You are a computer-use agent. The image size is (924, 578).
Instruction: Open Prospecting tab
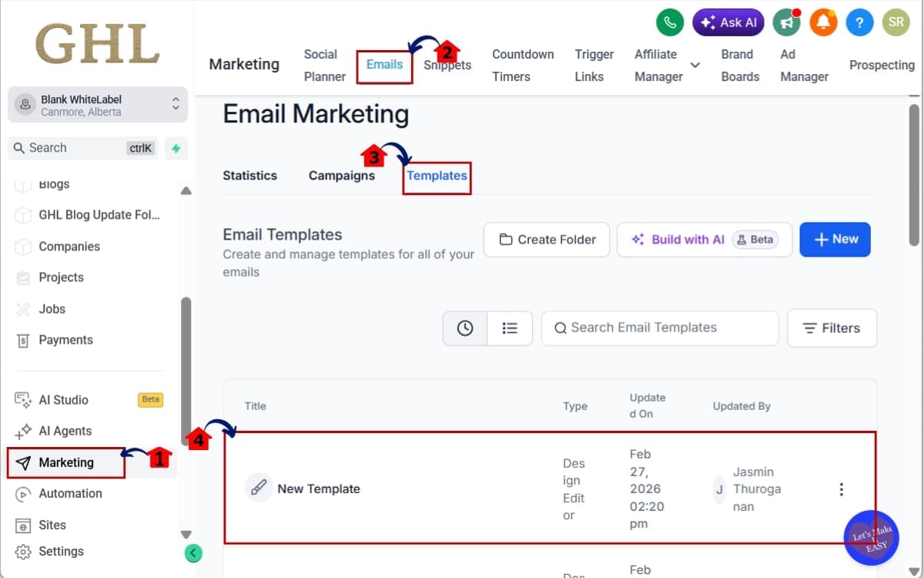(882, 66)
